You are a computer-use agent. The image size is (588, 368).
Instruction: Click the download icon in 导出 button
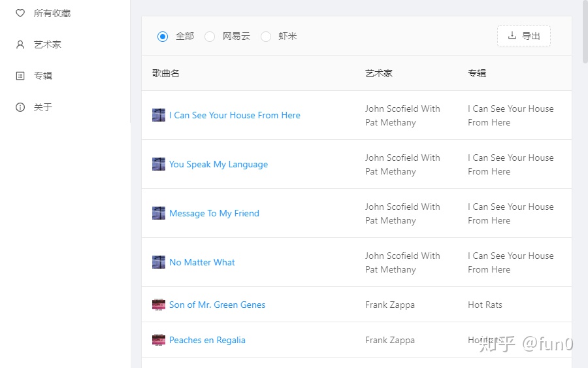(512, 36)
